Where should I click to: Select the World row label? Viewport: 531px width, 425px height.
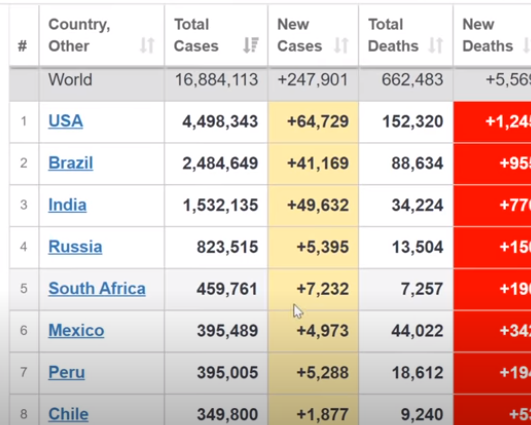(70, 80)
